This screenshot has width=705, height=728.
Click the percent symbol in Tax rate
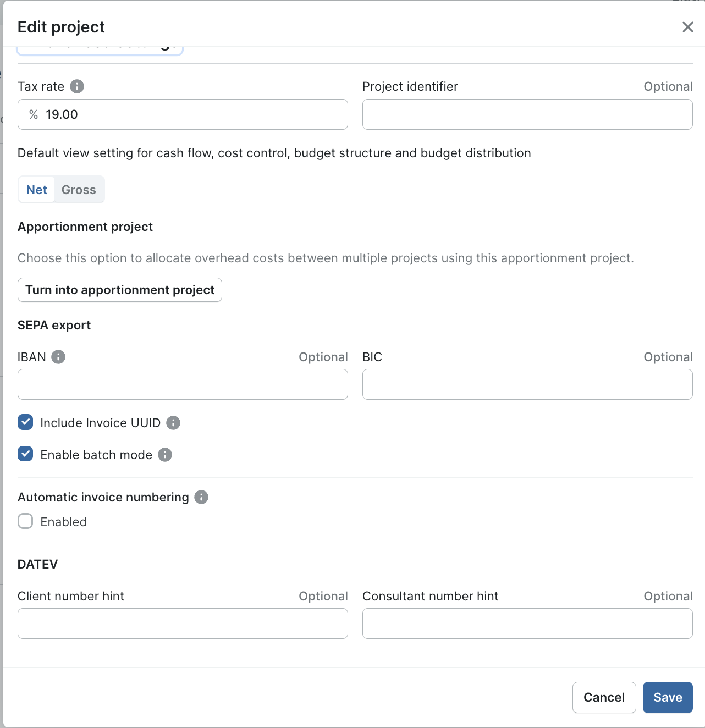(34, 114)
